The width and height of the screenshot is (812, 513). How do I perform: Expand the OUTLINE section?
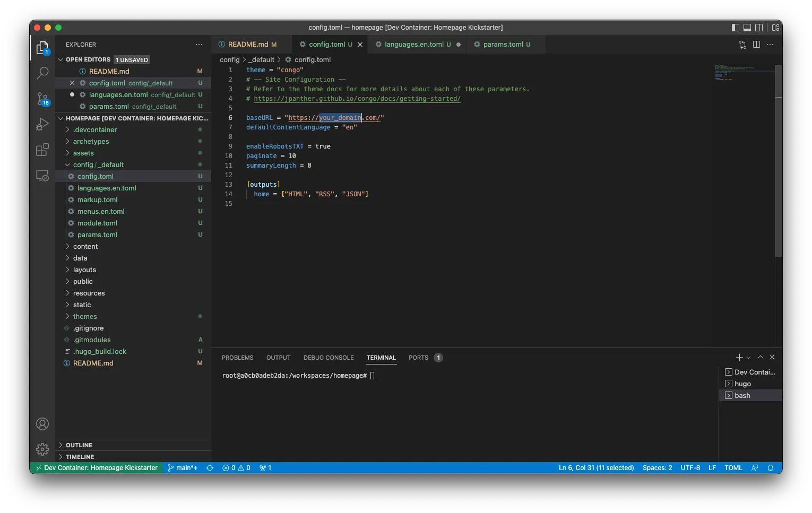79,445
